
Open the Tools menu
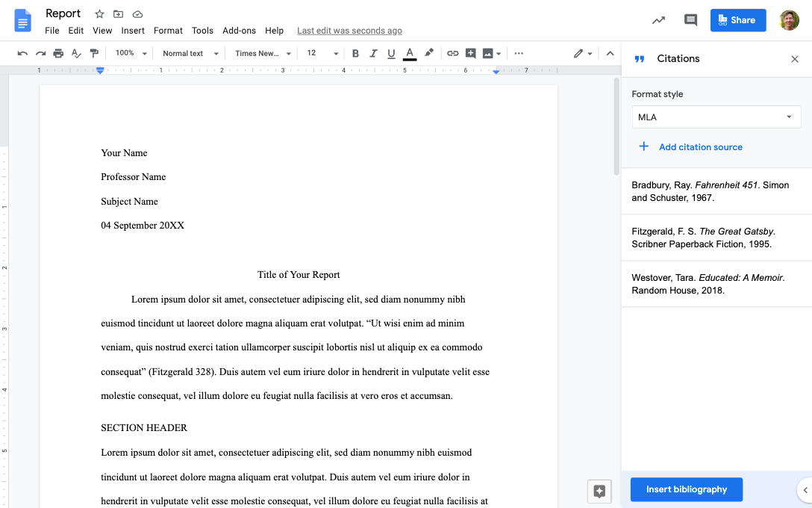click(202, 31)
